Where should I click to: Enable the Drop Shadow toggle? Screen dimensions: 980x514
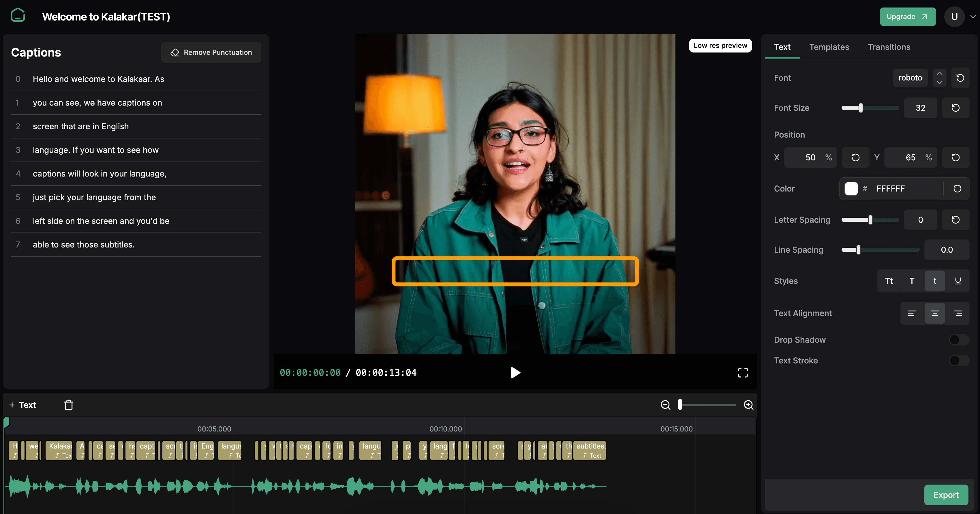[x=958, y=340]
